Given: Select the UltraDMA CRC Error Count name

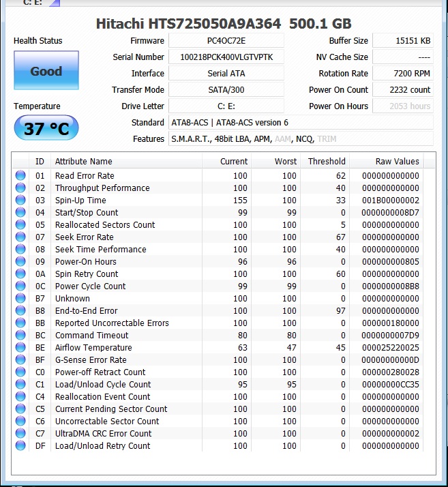Looking at the screenshot, I should pos(104,434).
